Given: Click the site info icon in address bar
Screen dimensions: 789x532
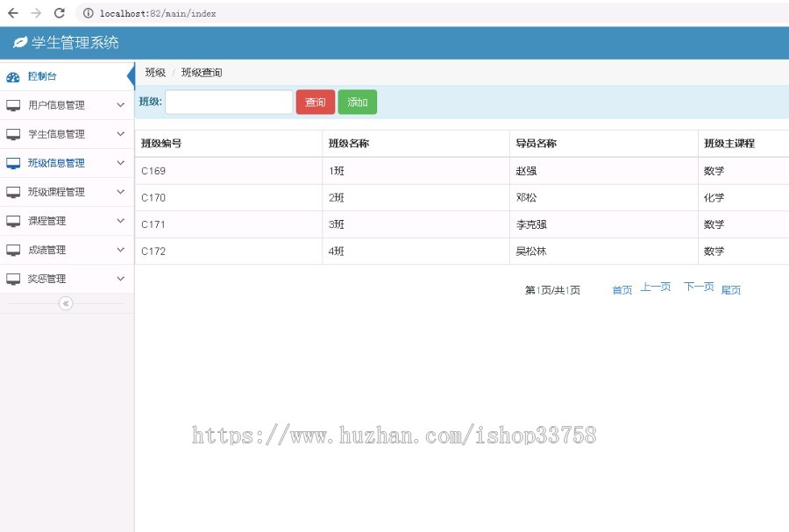Looking at the screenshot, I should point(88,13).
